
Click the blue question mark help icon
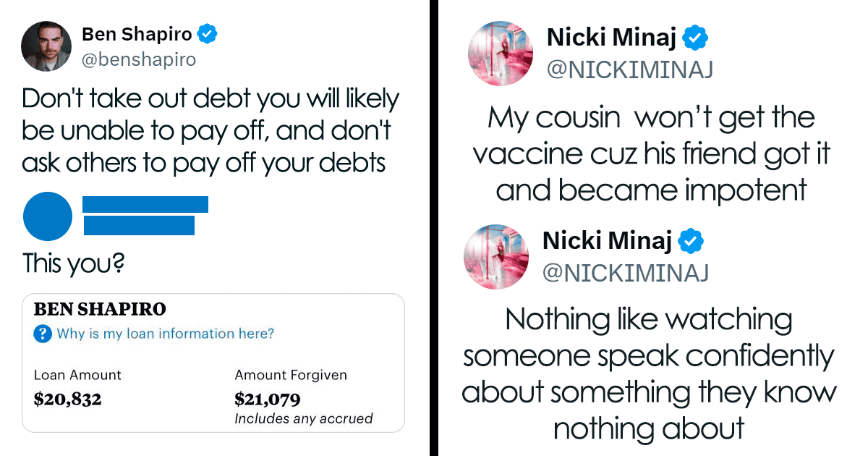43,334
